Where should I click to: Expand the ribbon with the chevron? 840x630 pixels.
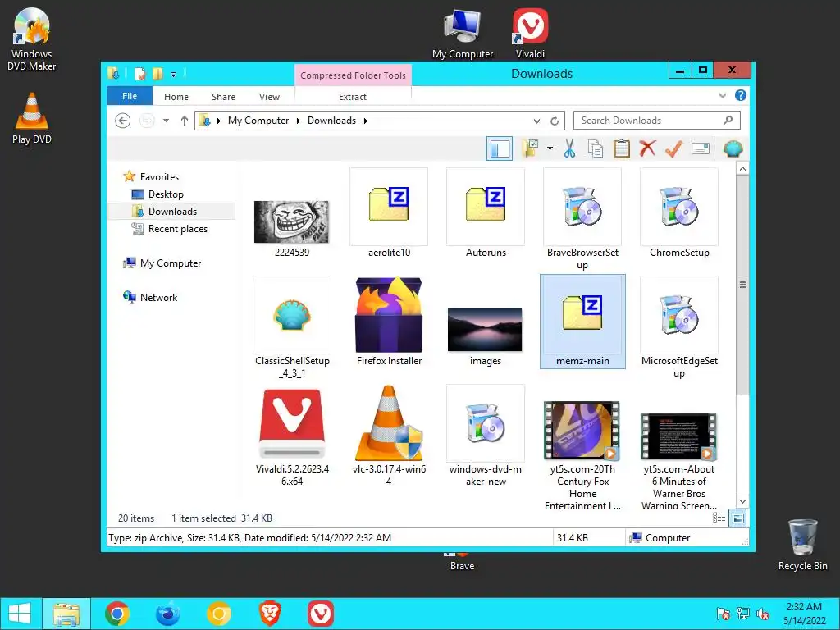click(x=722, y=95)
